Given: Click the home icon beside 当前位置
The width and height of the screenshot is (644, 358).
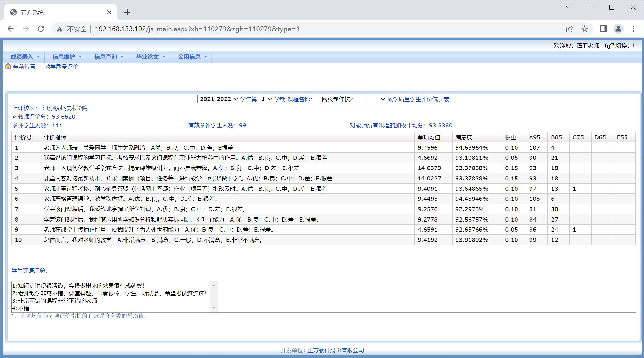Looking at the screenshot, I should pyautogui.click(x=8, y=67).
